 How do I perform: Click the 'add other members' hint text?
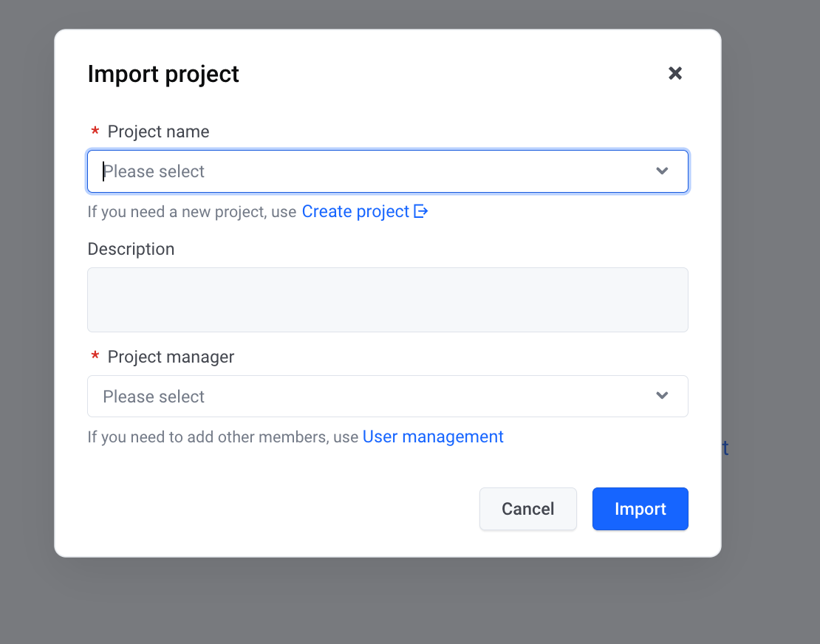(x=223, y=437)
